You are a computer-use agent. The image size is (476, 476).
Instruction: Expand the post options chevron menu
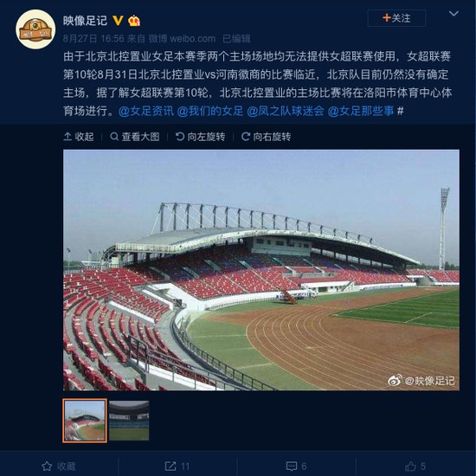[x=453, y=14]
